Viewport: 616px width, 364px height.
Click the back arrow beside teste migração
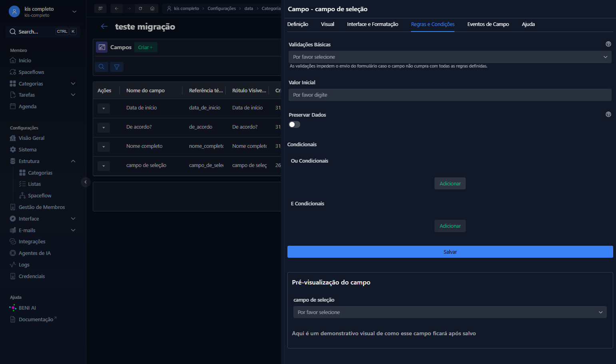click(104, 26)
